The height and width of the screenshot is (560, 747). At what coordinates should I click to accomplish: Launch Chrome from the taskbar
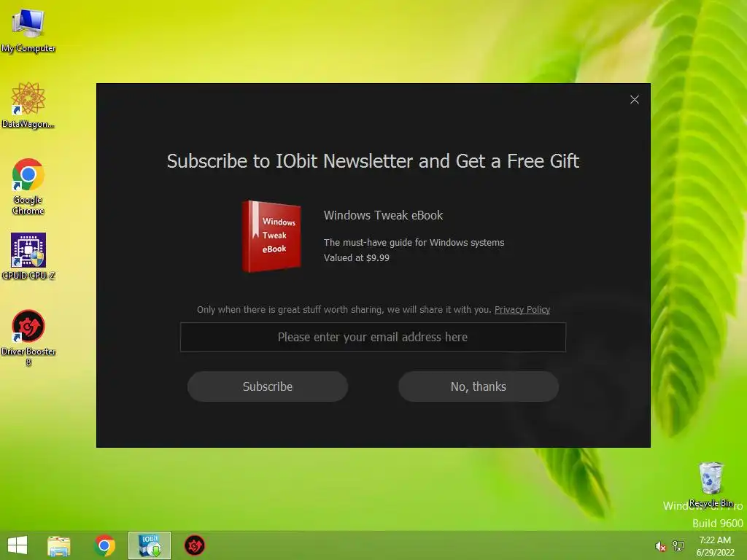pos(104,545)
